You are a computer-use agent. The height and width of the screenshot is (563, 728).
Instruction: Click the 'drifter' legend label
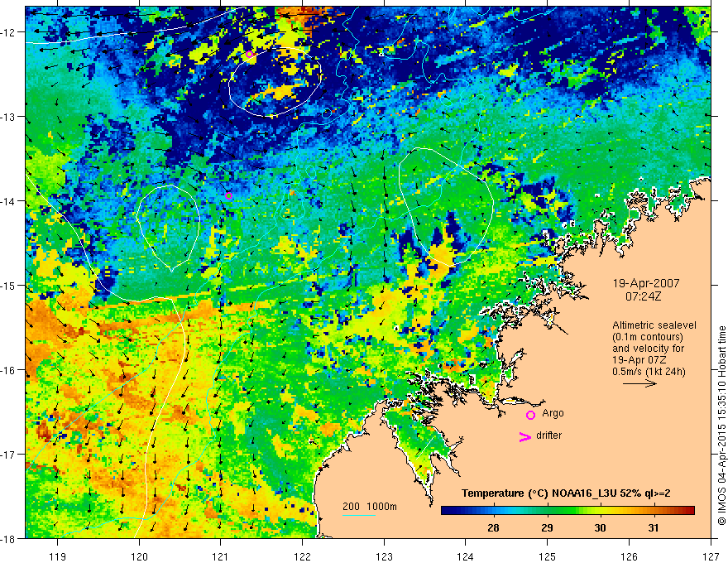coord(548,435)
